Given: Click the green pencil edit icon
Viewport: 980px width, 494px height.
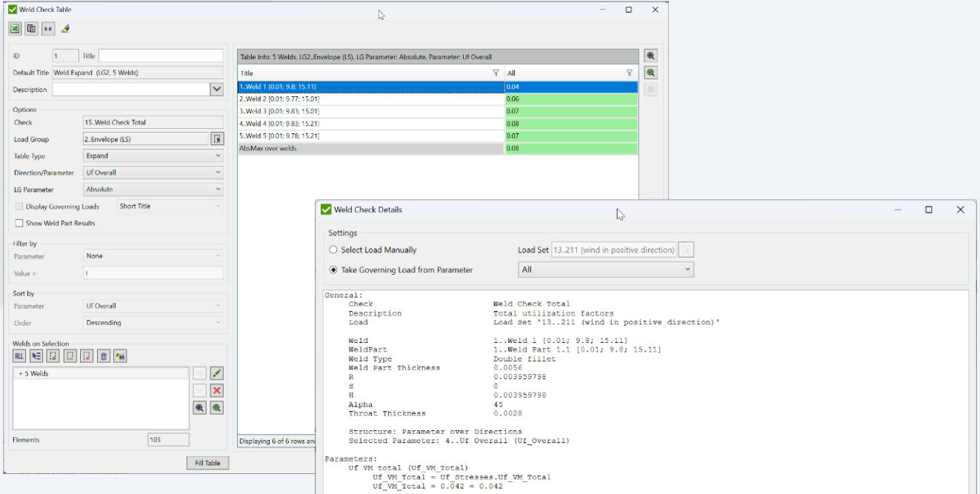Looking at the screenshot, I should (217, 373).
